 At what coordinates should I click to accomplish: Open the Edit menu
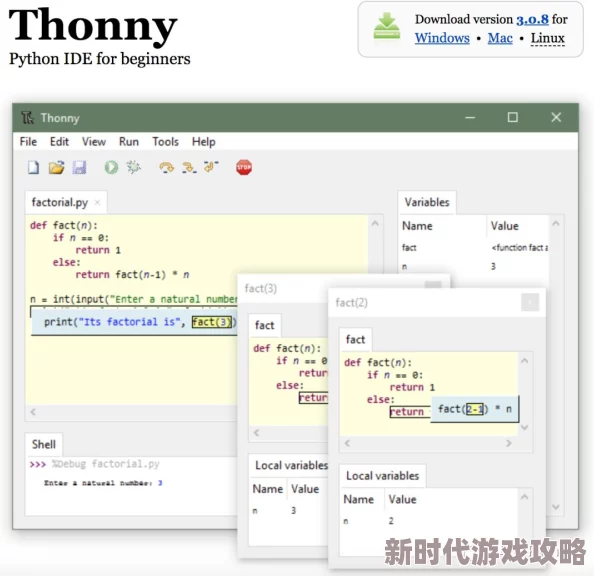coord(59,142)
